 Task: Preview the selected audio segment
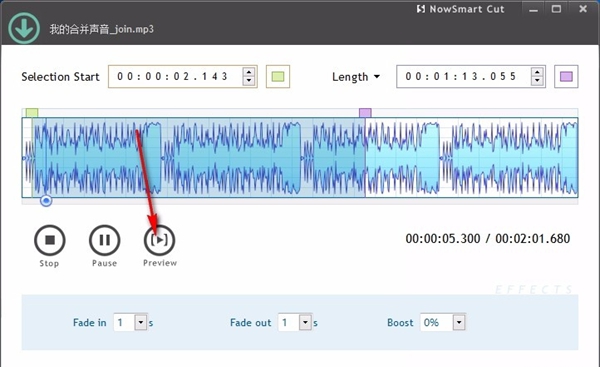(160, 240)
